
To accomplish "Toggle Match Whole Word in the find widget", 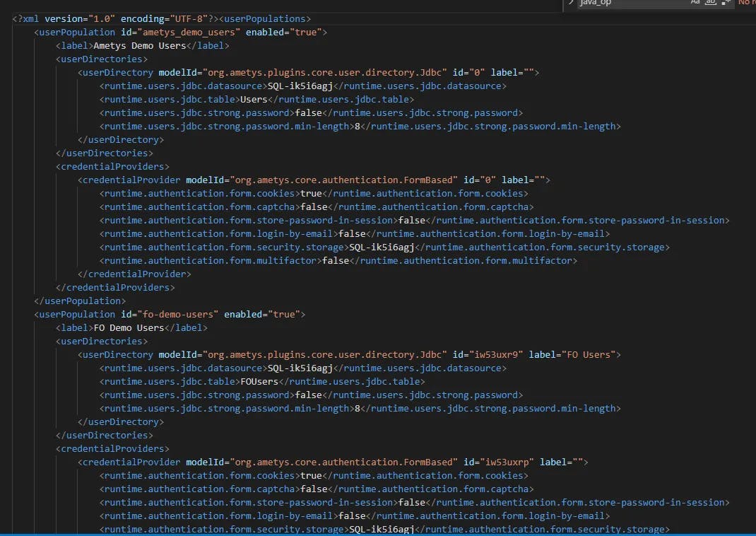I will pyautogui.click(x=710, y=3).
